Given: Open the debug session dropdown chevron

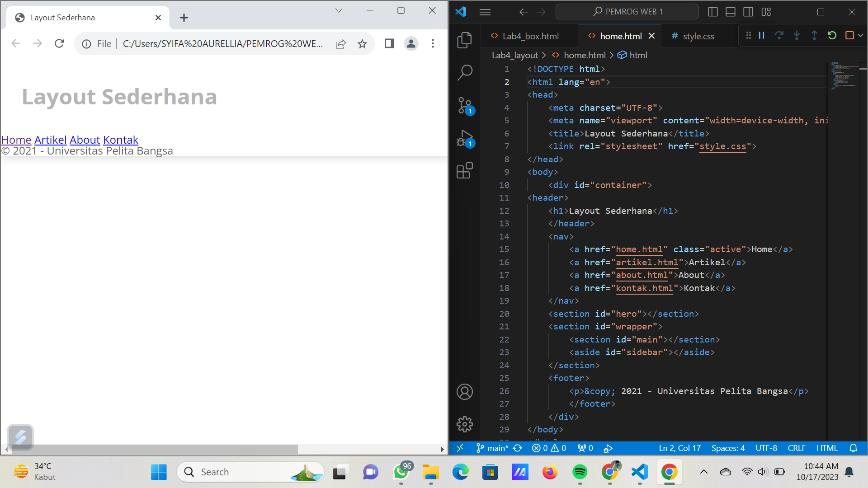Looking at the screenshot, I should [x=860, y=35].
